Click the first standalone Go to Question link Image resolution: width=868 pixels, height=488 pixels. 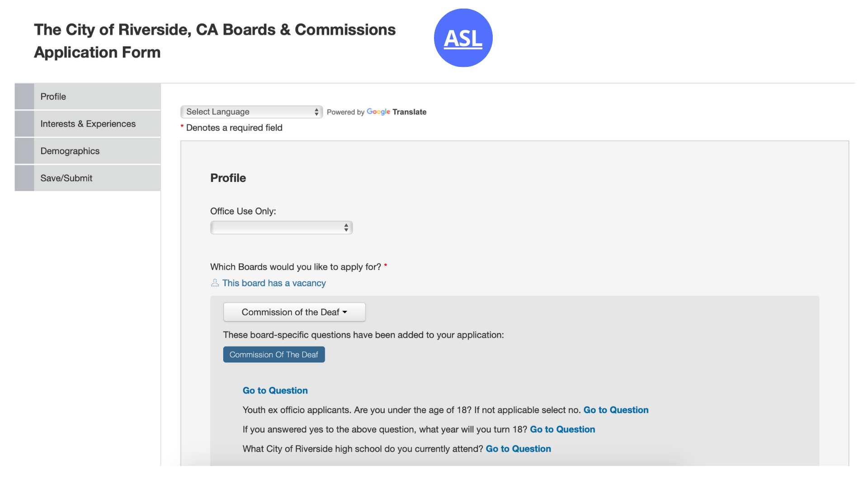pos(275,390)
